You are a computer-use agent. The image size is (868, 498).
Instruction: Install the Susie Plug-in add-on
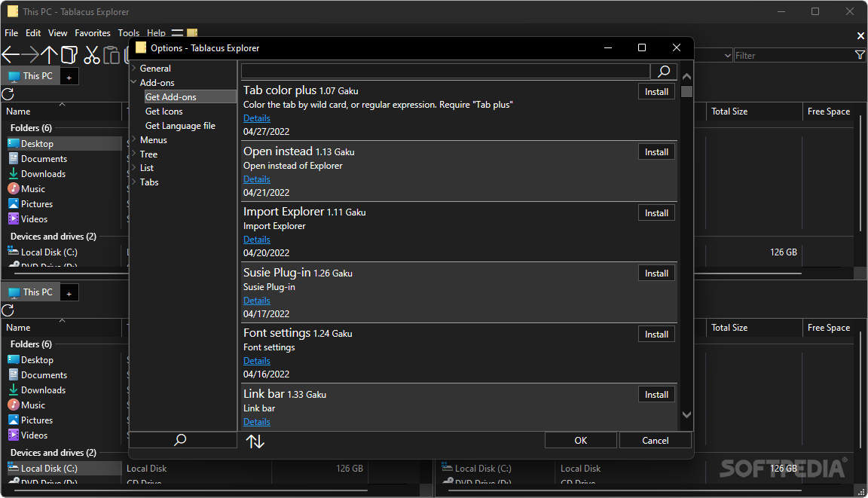pyautogui.click(x=656, y=273)
